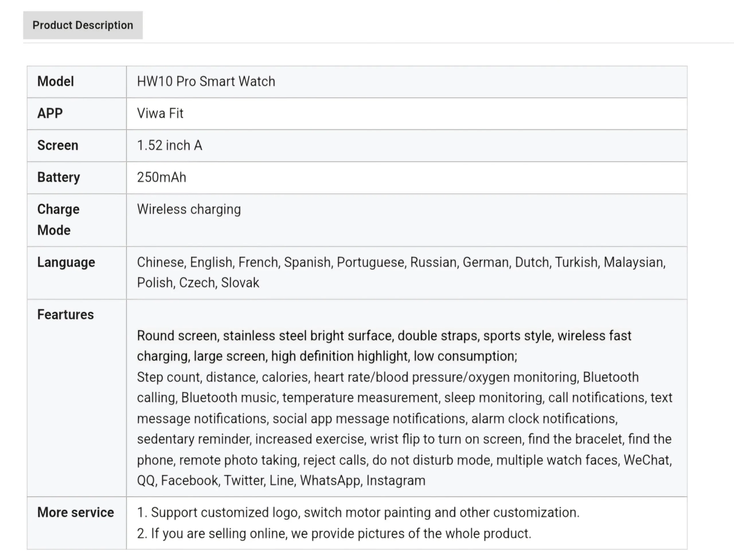Click the Wireless charging value
Screen dimensions: 734x560
(189, 209)
